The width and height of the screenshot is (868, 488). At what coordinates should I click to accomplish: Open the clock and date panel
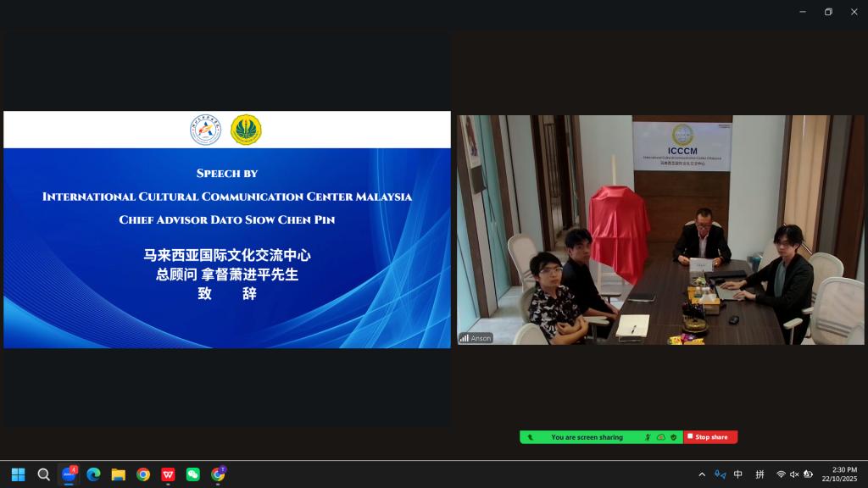844,474
